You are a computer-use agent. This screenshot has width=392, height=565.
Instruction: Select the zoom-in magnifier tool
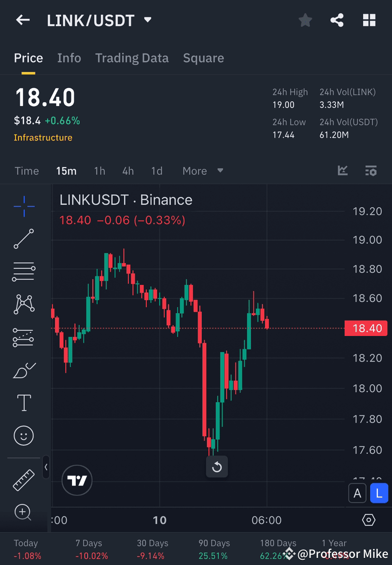[x=24, y=512]
